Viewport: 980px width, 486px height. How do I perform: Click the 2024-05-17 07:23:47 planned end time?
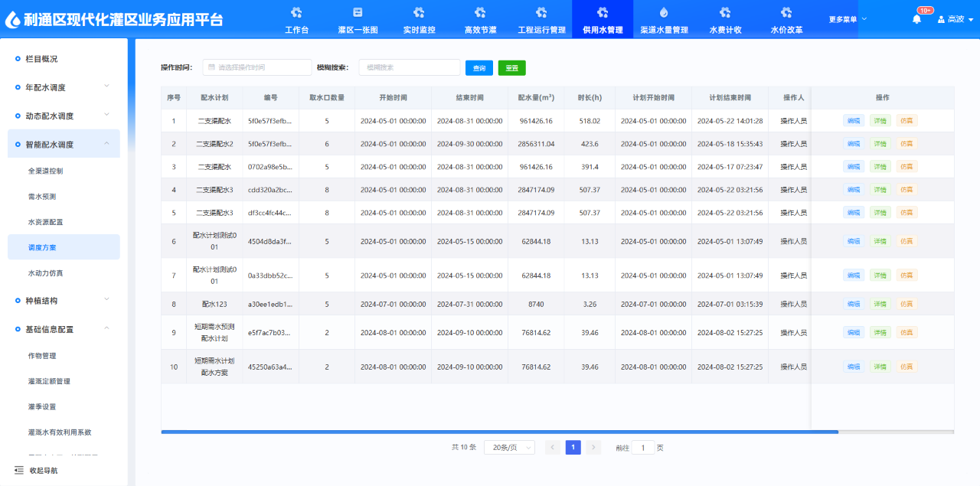730,167
